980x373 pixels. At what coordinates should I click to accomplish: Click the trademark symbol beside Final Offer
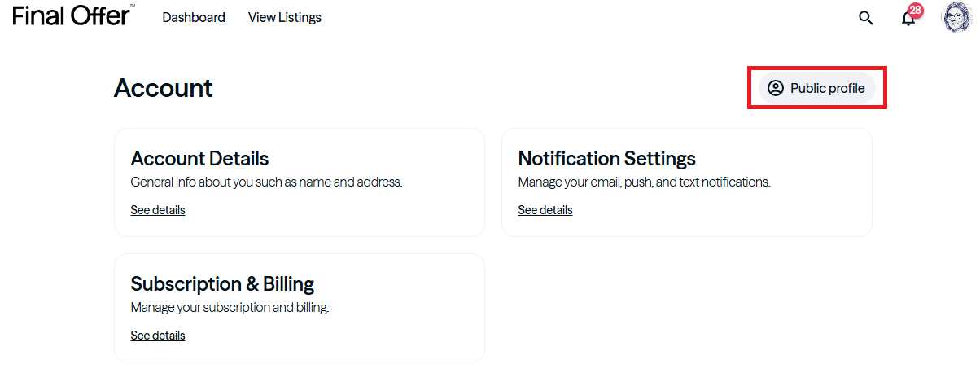132,6
